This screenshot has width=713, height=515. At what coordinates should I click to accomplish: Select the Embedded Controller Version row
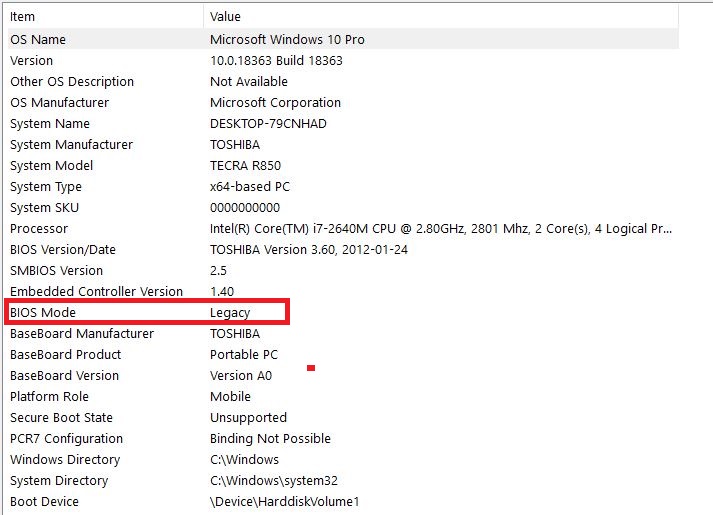[343, 291]
